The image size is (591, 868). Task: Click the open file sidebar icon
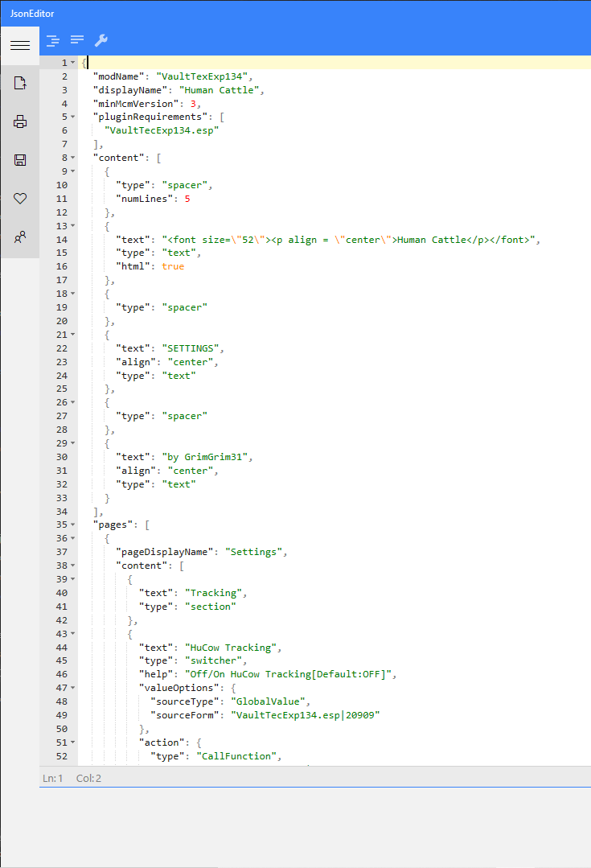20,83
